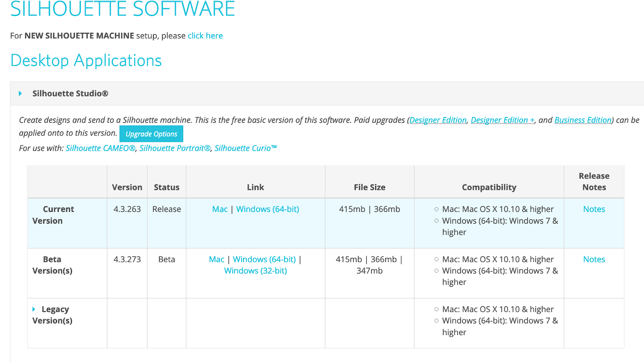Screen dimensions: 644x362
Task: Click the Upgrade Options button
Action: (x=151, y=134)
